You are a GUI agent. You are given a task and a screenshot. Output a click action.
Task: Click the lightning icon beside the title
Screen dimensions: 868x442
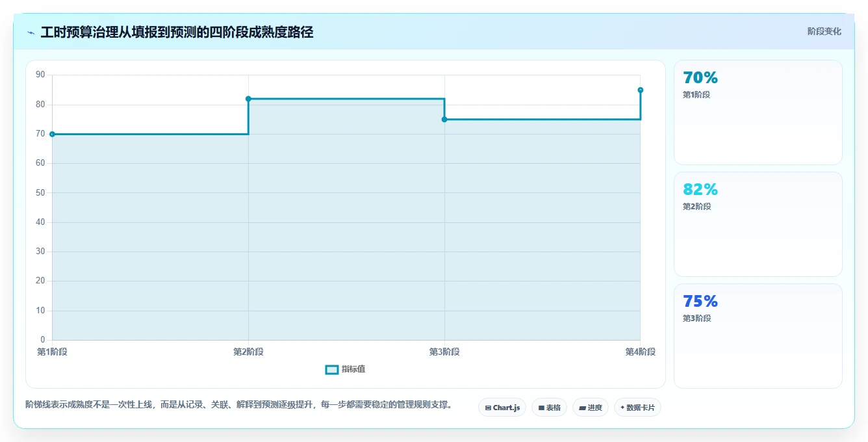[31, 32]
